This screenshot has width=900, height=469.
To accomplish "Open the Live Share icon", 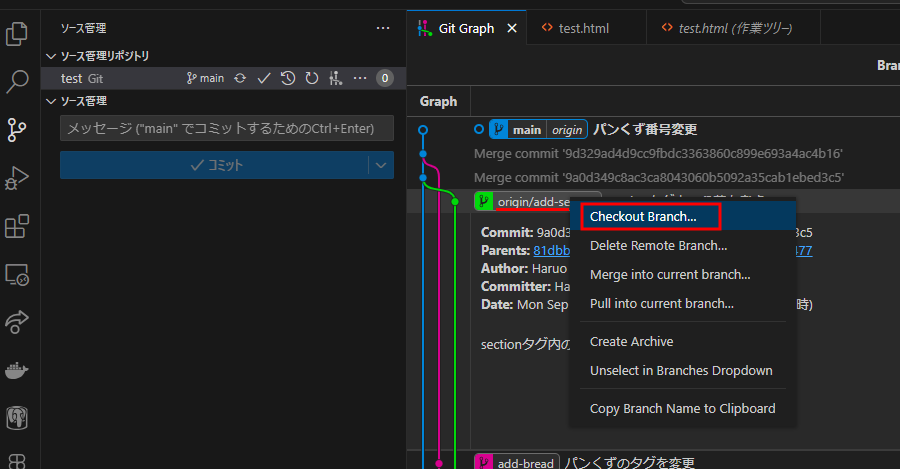I will pyautogui.click(x=17, y=322).
